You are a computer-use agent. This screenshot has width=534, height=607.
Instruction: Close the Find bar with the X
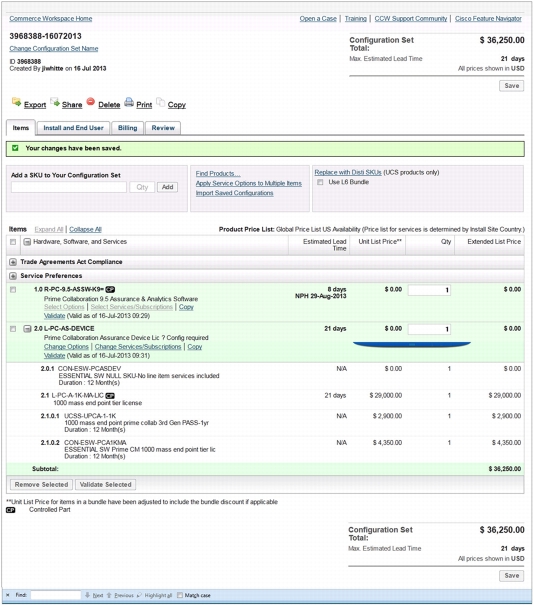8,595
